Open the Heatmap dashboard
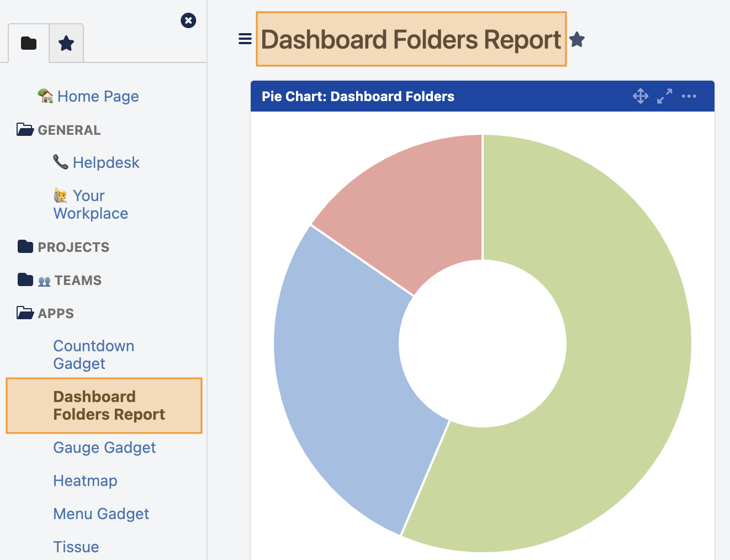This screenshot has height=560, width=730. tap(85, 480)
